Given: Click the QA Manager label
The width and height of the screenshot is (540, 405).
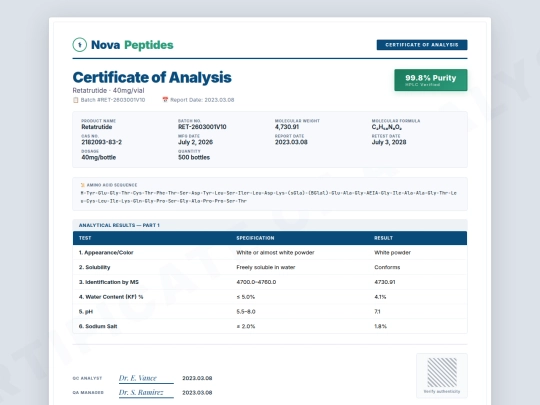Looking at the screenshot, I should coord(88,393).
